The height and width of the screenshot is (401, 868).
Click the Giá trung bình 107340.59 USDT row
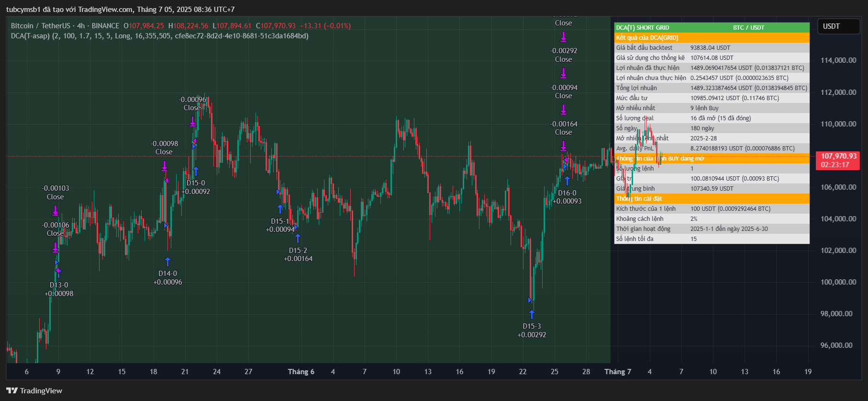(712, 189)
